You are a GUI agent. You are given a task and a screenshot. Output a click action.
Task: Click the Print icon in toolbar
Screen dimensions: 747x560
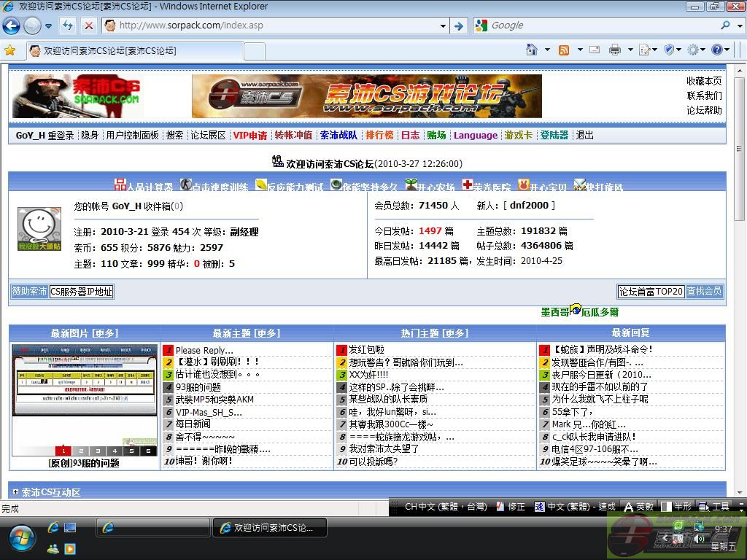615,50
